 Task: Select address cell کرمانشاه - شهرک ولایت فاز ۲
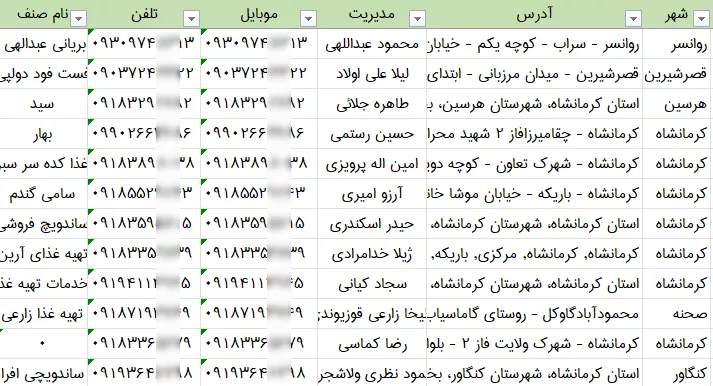[535, 344]
